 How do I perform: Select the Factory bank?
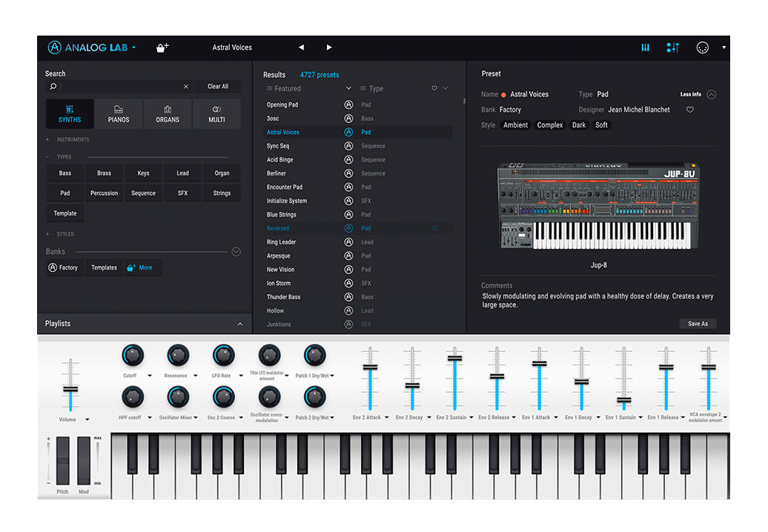(x=64, y=267)
